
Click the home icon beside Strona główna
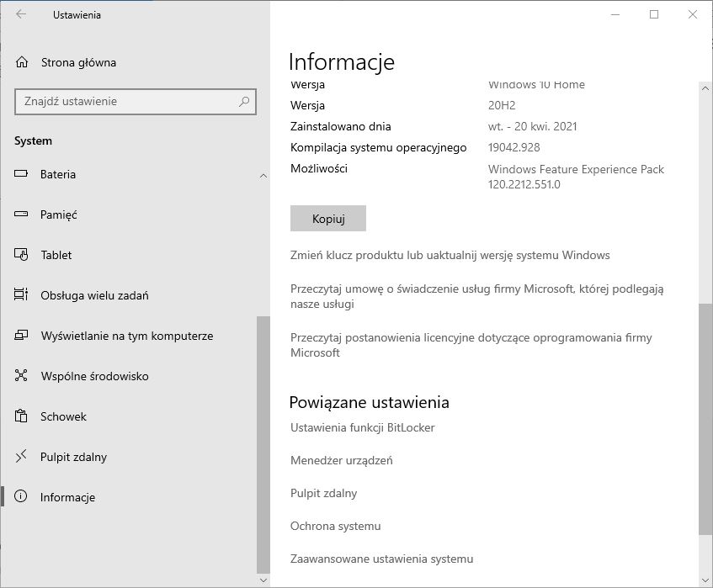(22, 62)
